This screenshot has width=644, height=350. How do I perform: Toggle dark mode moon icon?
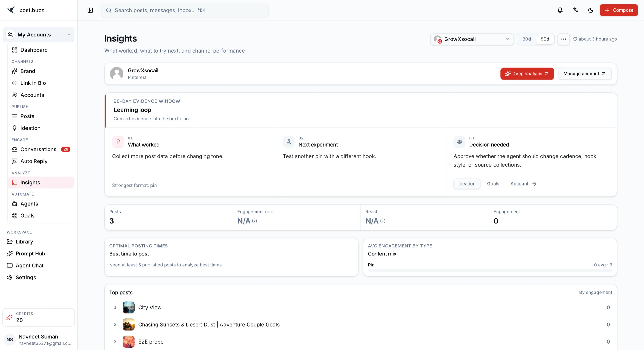click(x=591, y=10)
